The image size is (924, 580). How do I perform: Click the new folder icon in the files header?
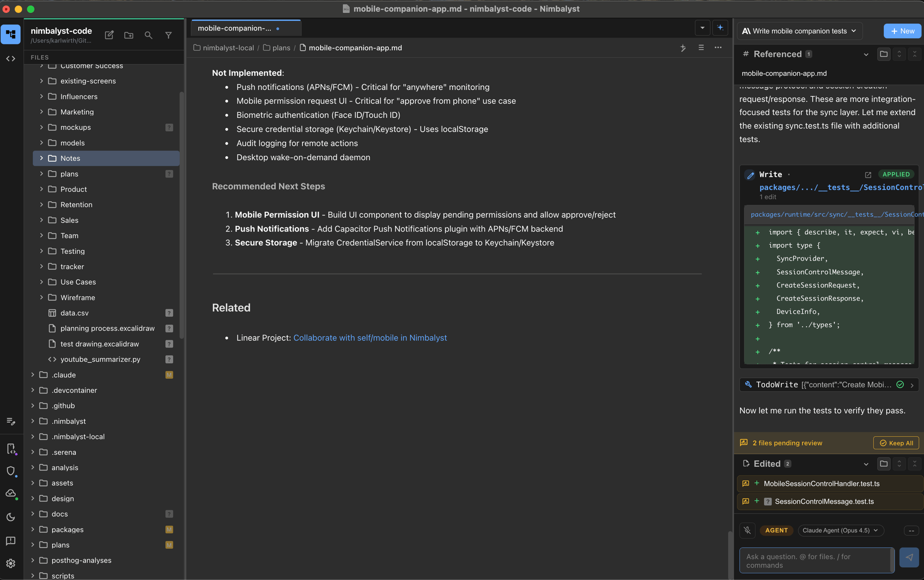129,35
